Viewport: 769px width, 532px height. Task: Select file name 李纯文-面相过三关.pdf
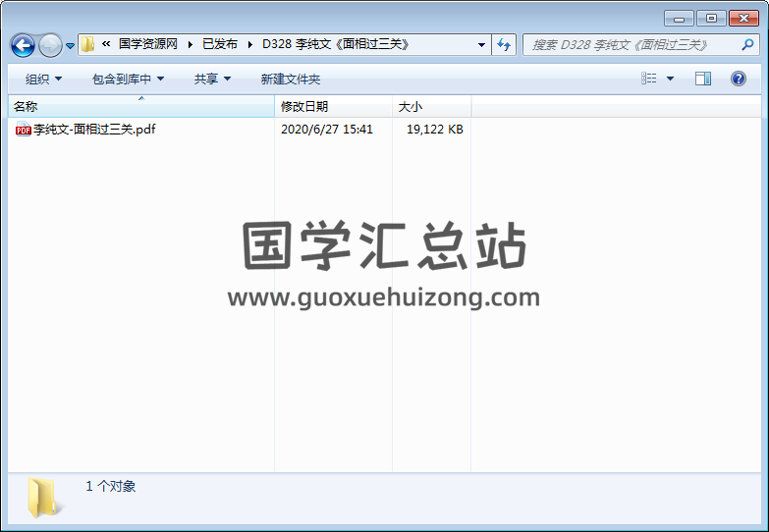[x=94, y=129]
